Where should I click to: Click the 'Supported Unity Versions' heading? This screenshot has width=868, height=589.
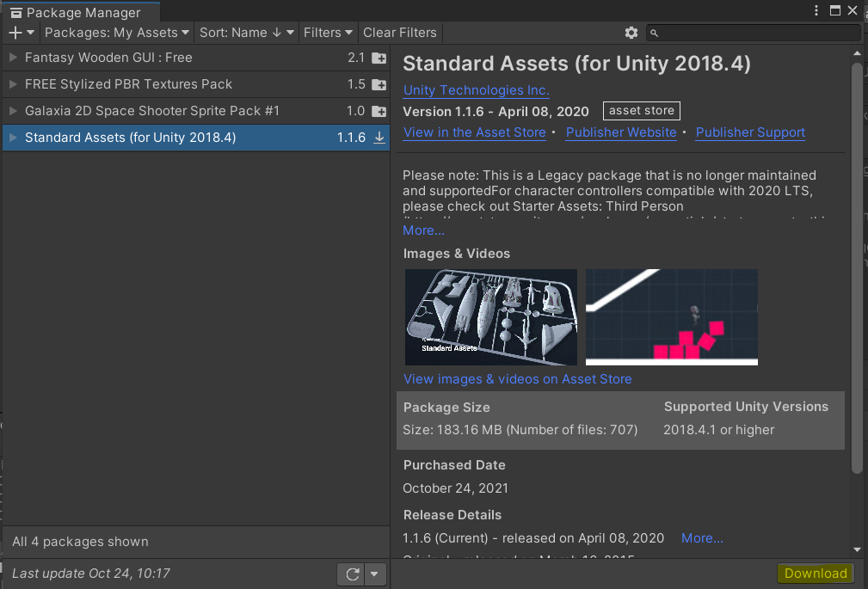click(x=746, y=407)
